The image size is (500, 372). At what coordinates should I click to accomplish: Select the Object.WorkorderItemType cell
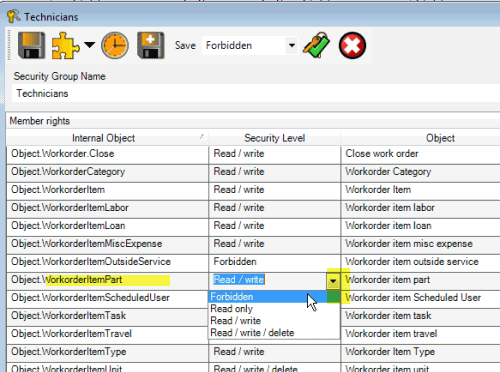click(x=107, y=352)
